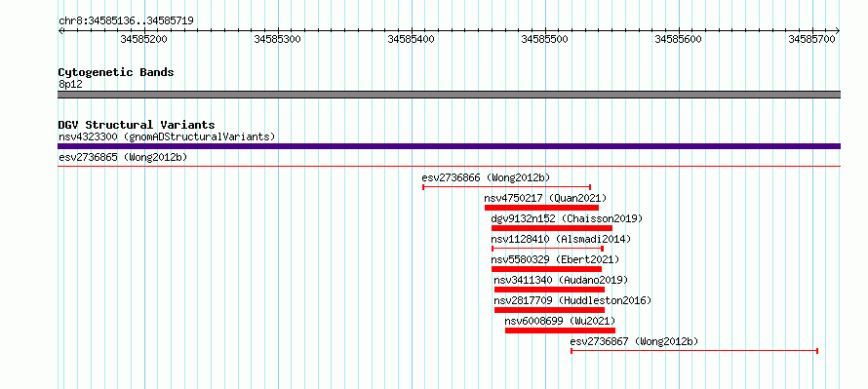Open nsv2817709 (Huddleston2016) label
The height and width of the screenshot is (389, 868).
(572, 300)
